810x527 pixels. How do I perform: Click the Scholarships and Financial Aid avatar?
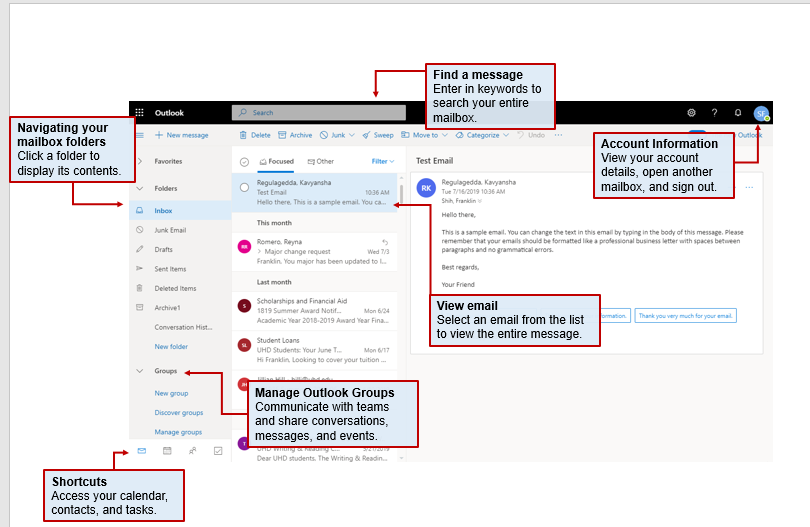(x=244, y=306)
